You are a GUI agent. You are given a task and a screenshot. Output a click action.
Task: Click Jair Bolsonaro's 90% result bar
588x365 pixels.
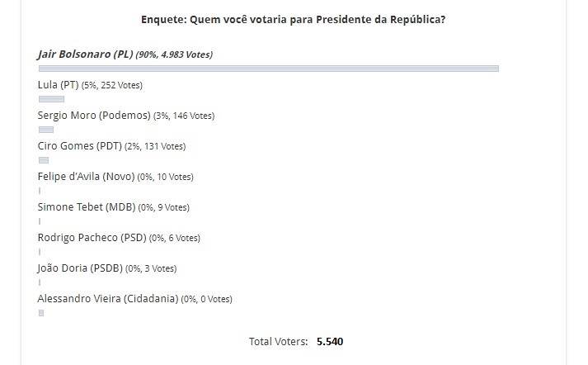268,69
